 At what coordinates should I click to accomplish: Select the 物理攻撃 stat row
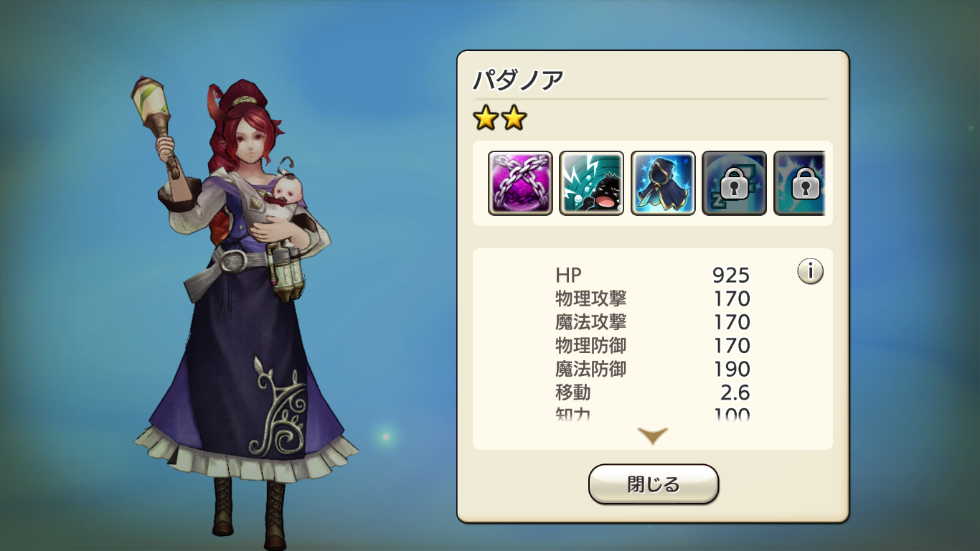click(652, 298)
